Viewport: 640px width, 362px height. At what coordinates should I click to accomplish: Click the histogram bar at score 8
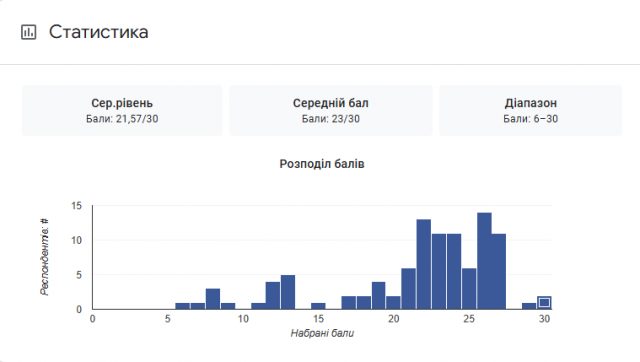[213, 299]
